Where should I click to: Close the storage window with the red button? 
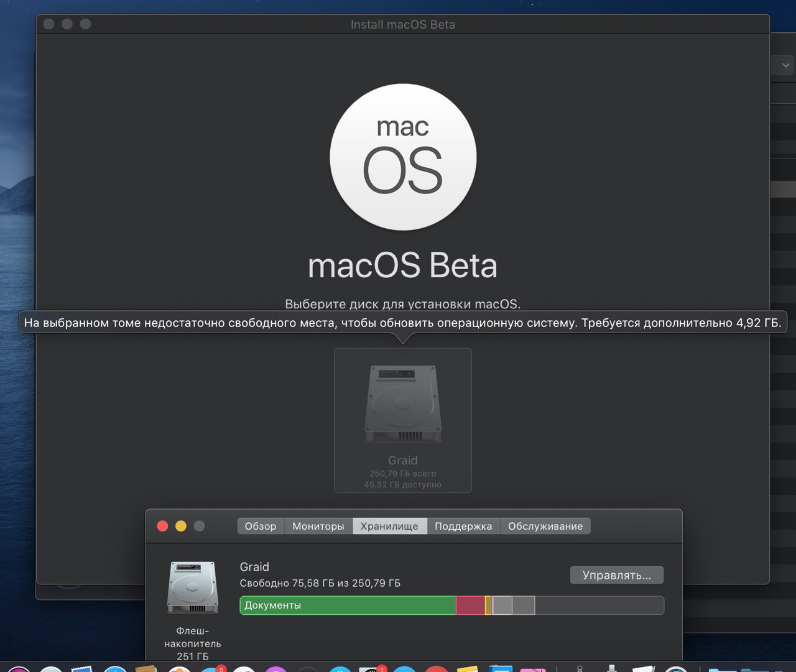(163, 526)
